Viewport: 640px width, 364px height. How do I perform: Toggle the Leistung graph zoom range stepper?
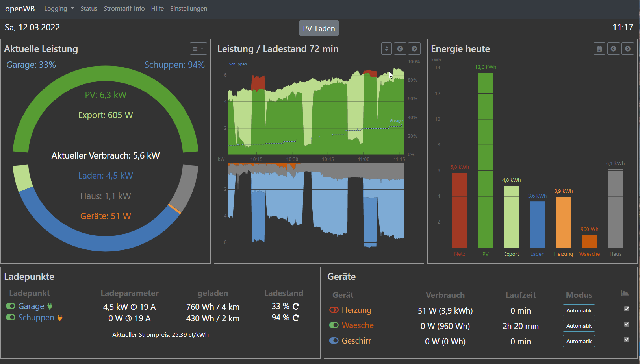pos(386,49)
